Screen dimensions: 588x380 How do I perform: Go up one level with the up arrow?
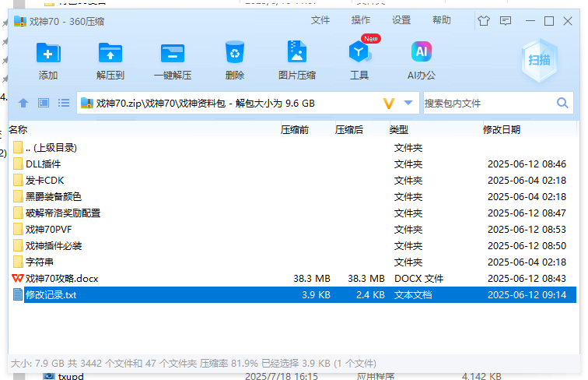[x=23, y=103]
